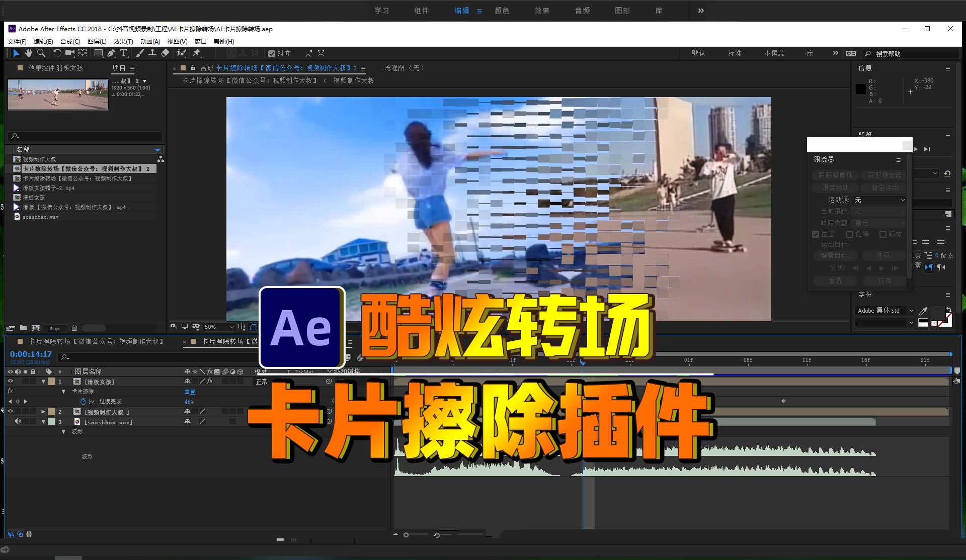Open the graph editor icon for 过渡完成

92,401
